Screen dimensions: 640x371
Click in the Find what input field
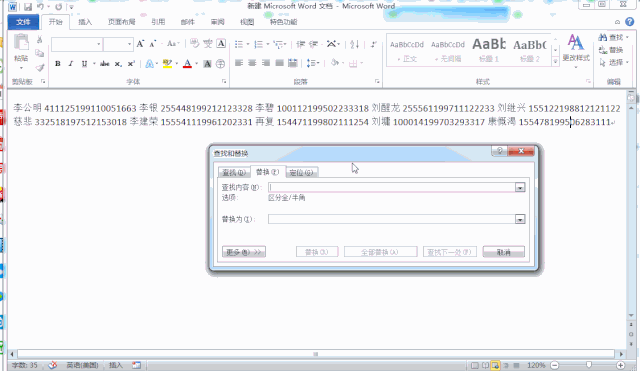pyautogui.click(x=392, y=187)
